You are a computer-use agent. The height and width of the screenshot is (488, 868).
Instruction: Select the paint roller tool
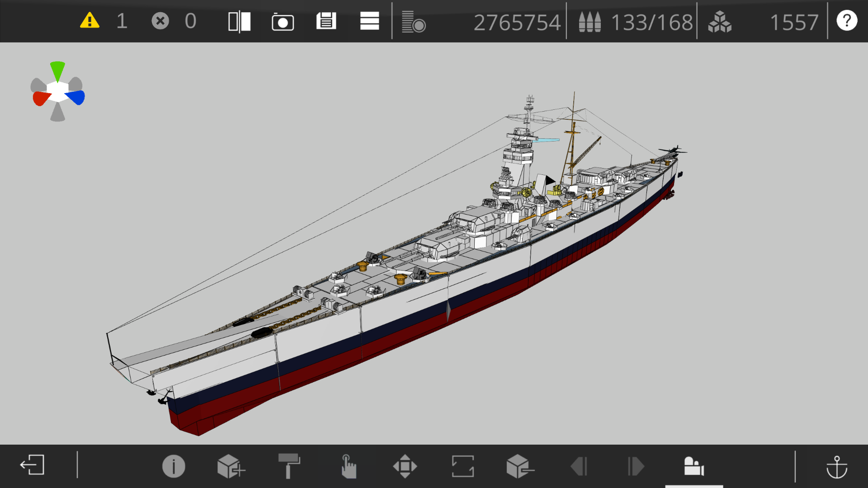pyautogui.click(x=289, y=466)
